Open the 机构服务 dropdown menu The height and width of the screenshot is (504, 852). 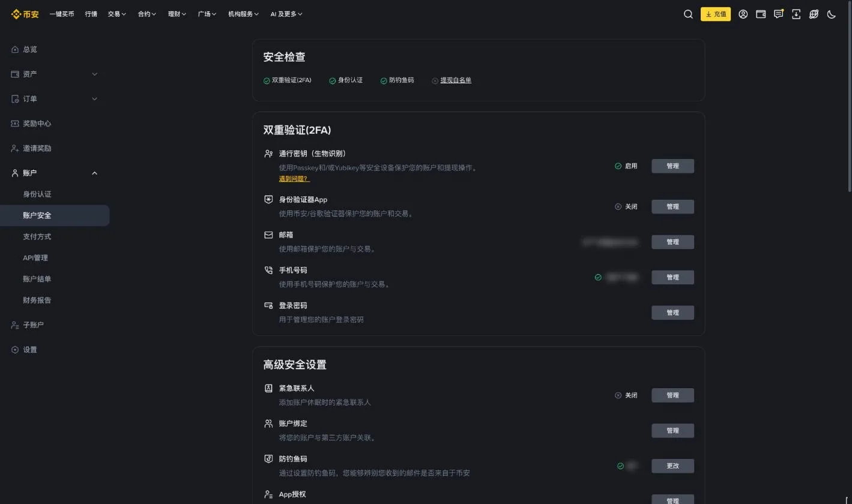[243, 14]
